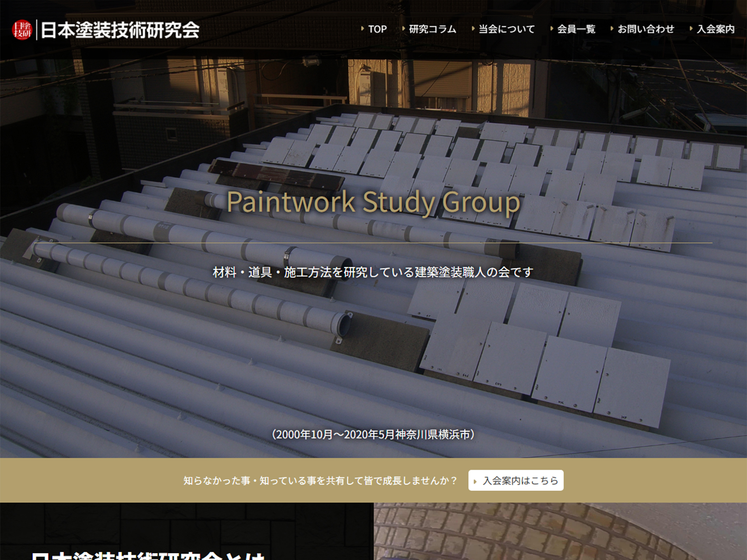Click the red circular logo emblem
The image size is (747, 560).
[x=22, y=30]
